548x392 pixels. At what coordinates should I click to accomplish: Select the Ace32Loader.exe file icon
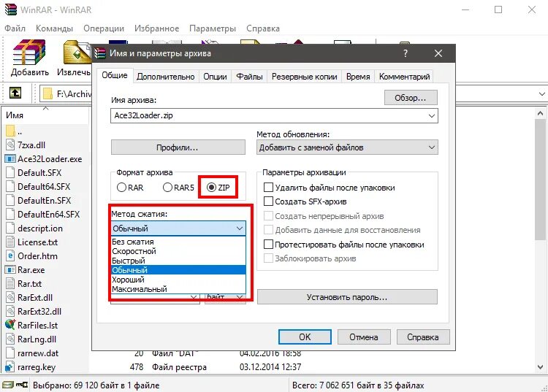[10, 159]
